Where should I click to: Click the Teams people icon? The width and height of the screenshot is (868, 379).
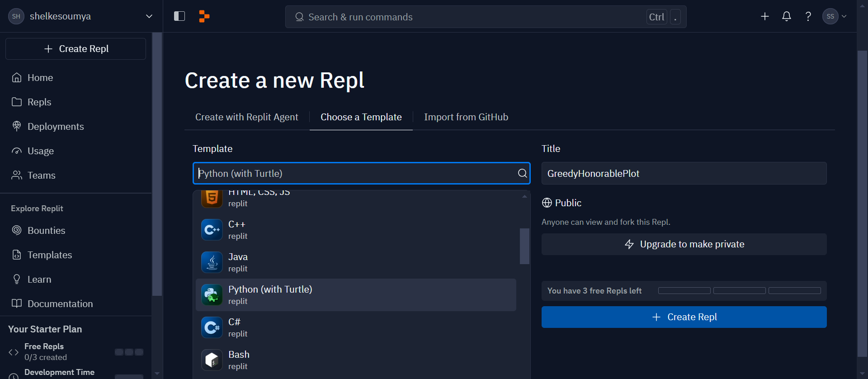pyautogui.click(x=17, y=175)
